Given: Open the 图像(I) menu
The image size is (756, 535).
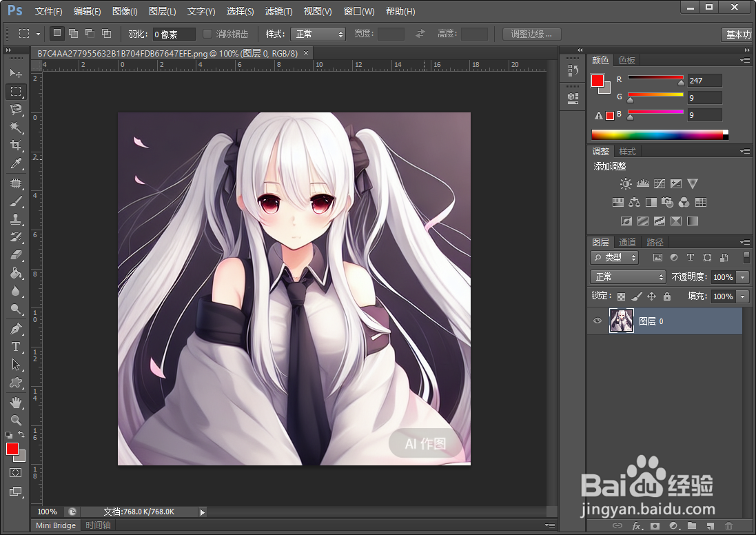Looking at the screenshot, I should [x=125, y=11].
